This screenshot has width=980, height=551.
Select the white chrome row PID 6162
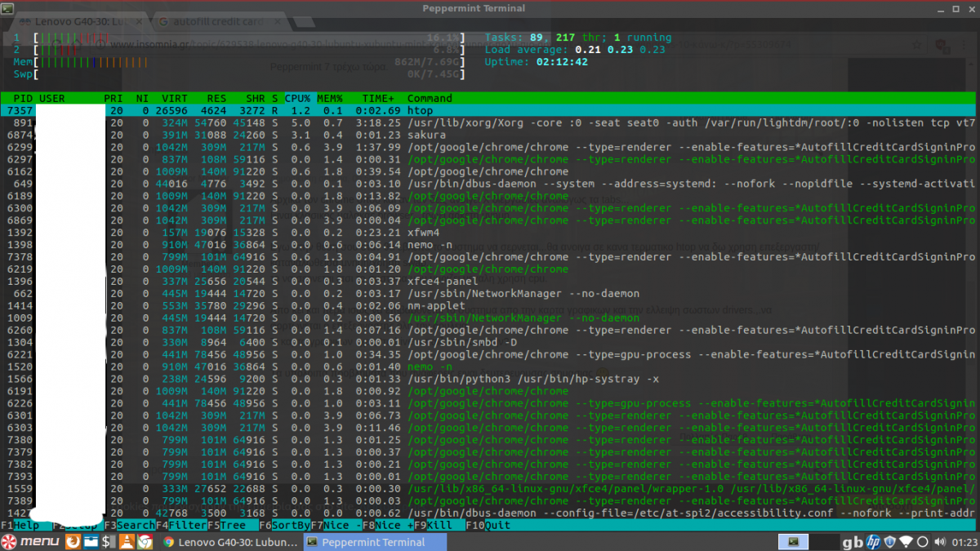[x=490, y=171]
